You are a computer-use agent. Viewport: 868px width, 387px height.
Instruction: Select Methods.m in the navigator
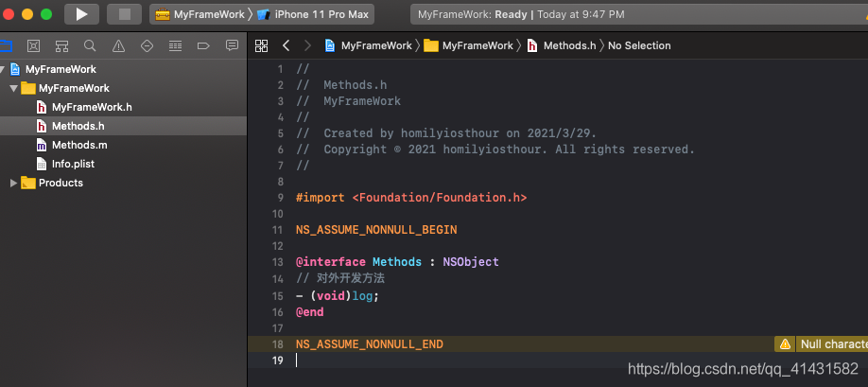pyautogui.click(x=78, y=145)
